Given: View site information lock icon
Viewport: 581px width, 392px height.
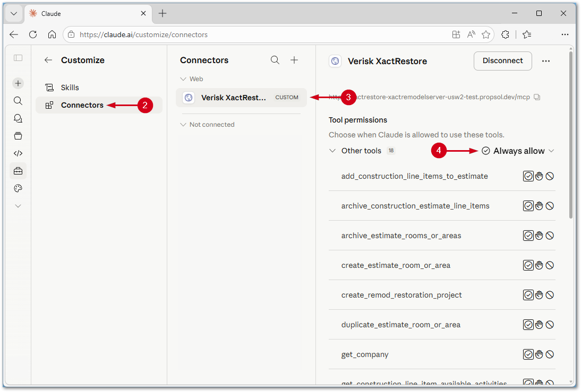Looking at the screenshot, I should pyautogui.click(x=71, y=34).
